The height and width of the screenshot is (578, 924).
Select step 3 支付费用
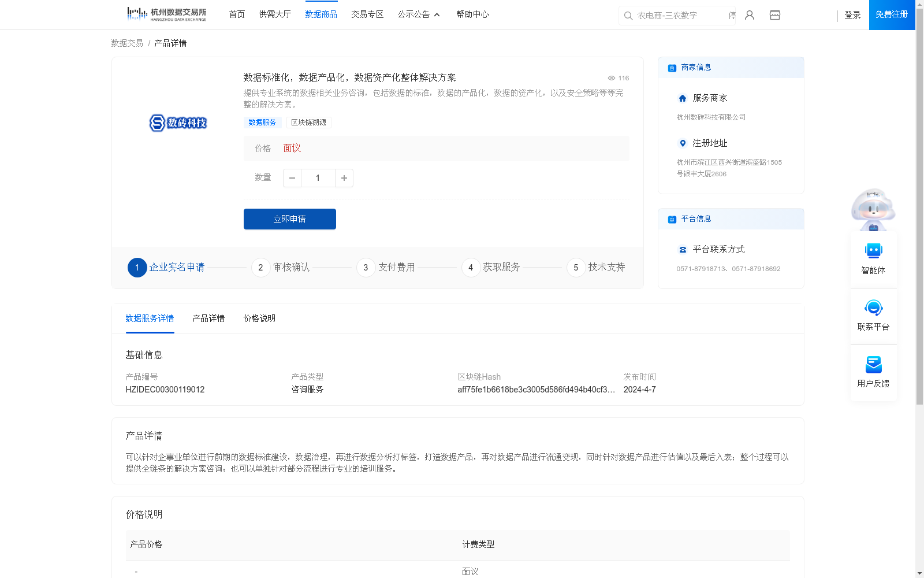[386, 268]
